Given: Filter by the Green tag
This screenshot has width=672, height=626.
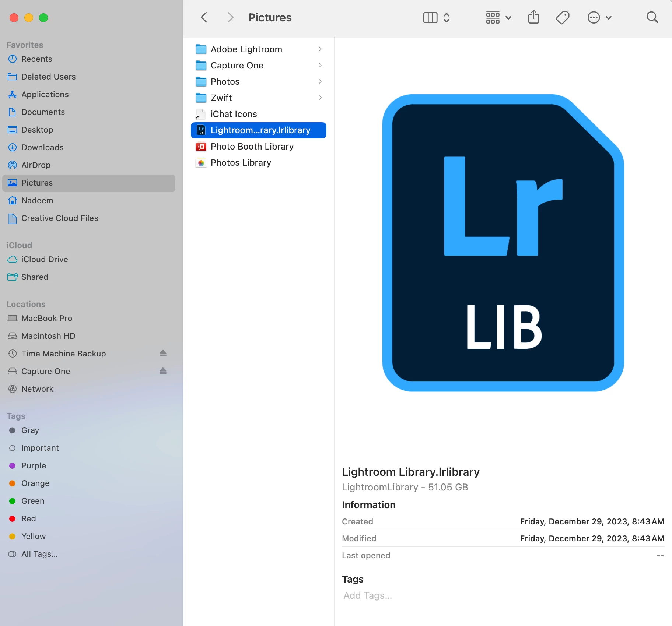Looking at the screenshot, I should (88, 501).
